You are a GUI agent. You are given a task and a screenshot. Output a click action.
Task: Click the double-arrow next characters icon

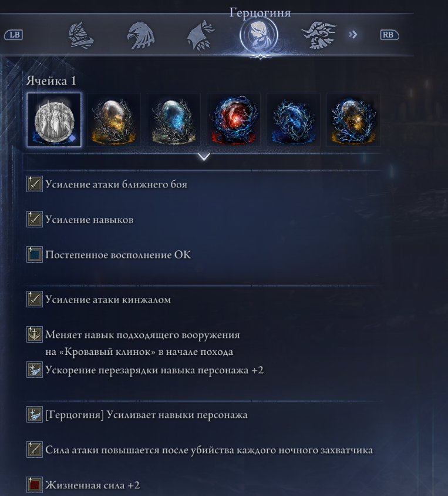353,35
